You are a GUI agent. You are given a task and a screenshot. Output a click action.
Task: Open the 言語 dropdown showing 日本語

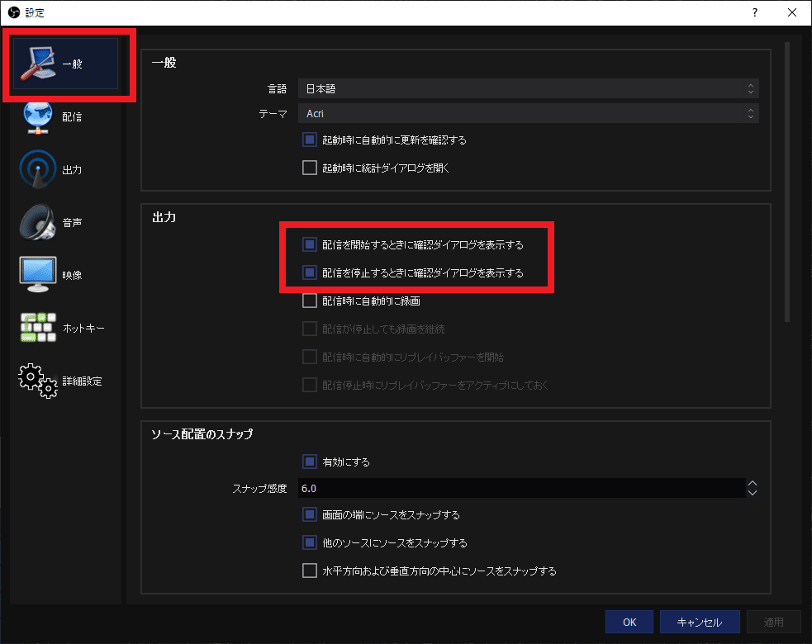click(x=528, y=88)
